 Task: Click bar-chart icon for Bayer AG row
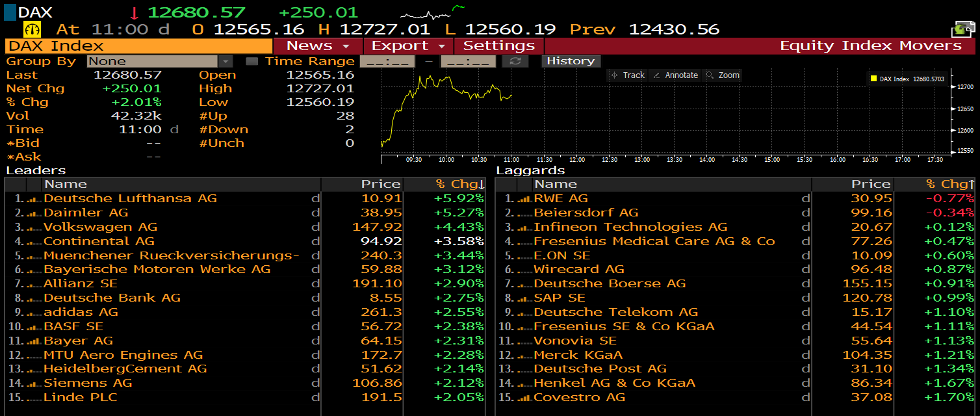tap(34, 341)
